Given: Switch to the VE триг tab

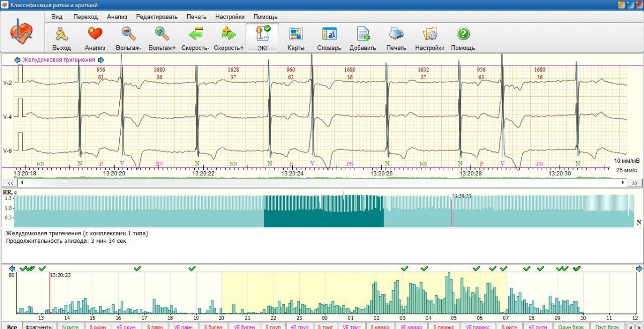Looking at the screenshot, I should pos(352,326).
